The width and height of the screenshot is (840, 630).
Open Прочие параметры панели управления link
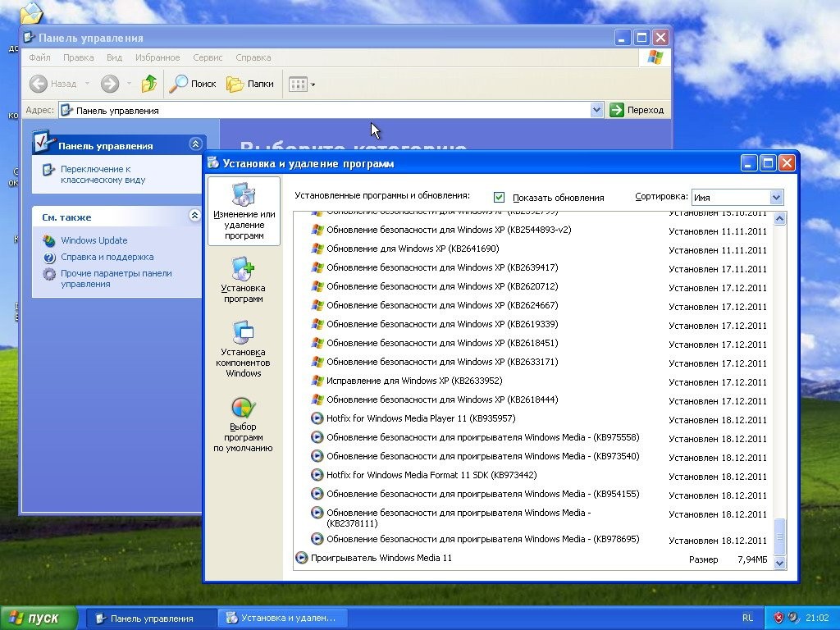(x=116, y=279)
